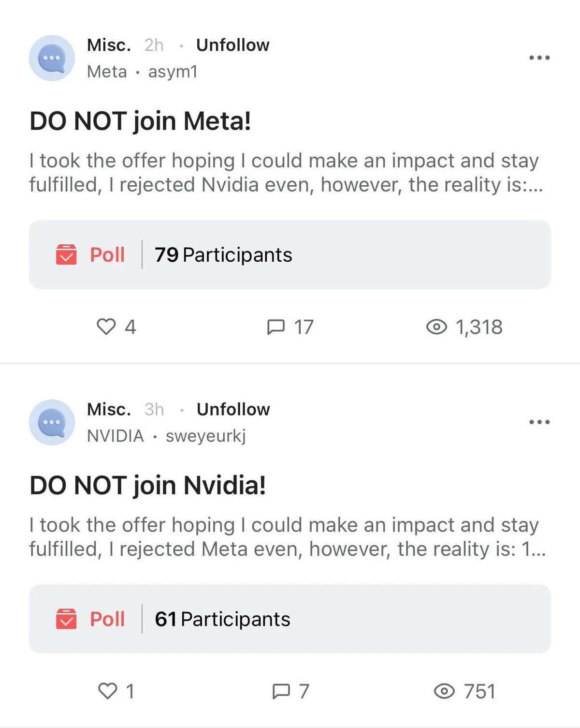This screenshot has height=728, width=580.
Task: Open the more options menu for Meta post
Action: click(x=539, y=58)
